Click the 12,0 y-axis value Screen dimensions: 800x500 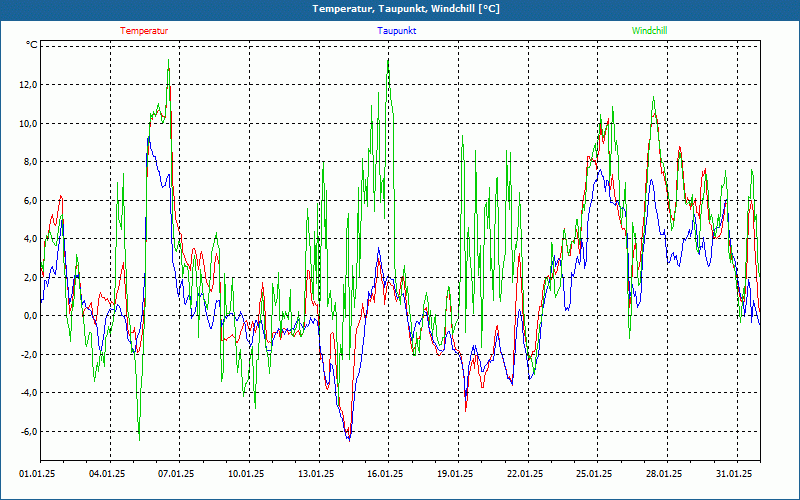tap(29, 85)
